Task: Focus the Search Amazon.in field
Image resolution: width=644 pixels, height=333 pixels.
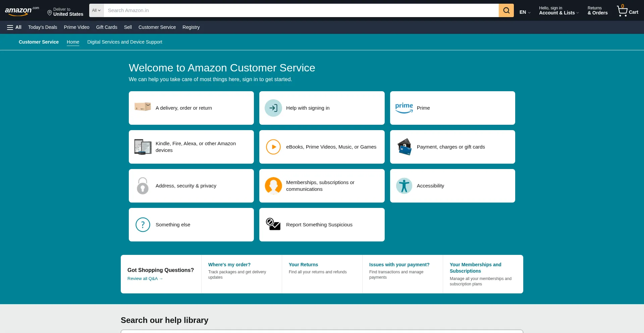Action: pyautogui.click(x=301, y=10)
